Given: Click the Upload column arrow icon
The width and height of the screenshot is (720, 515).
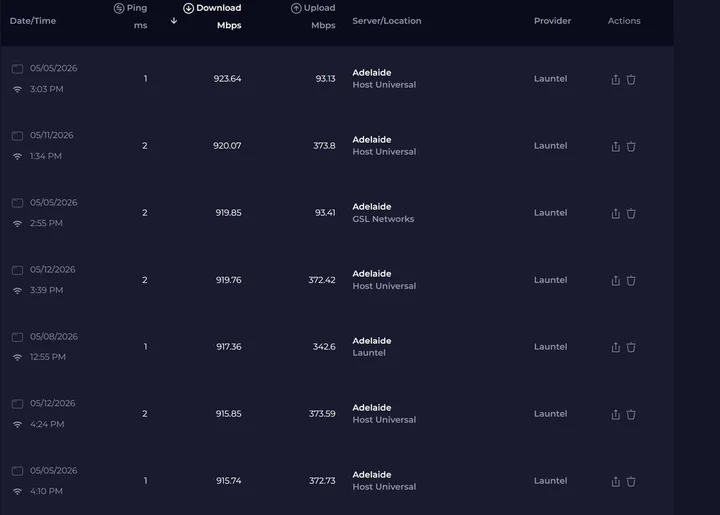Looking at the screenshot, I should click(x=296, y=8).
